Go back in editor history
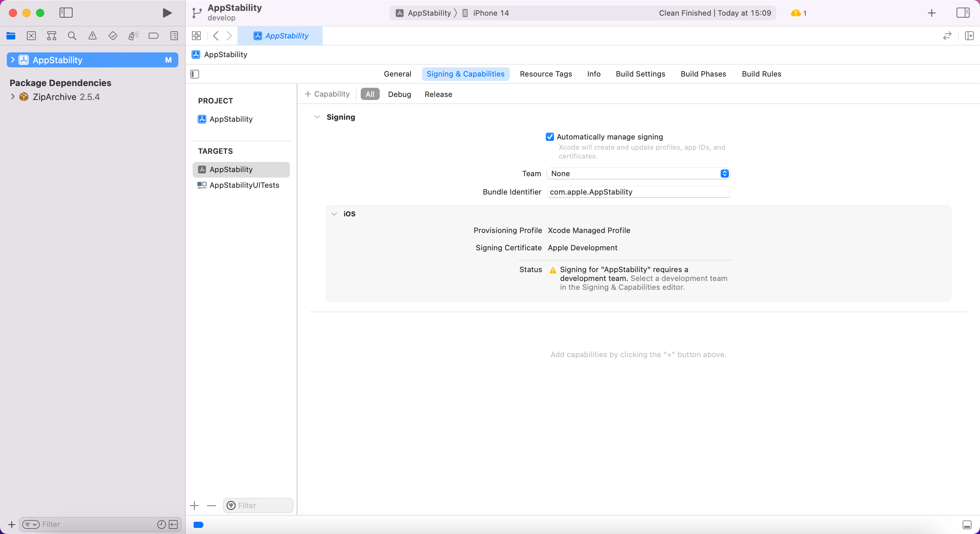This screenshot has height=534, width=980. 216,36
